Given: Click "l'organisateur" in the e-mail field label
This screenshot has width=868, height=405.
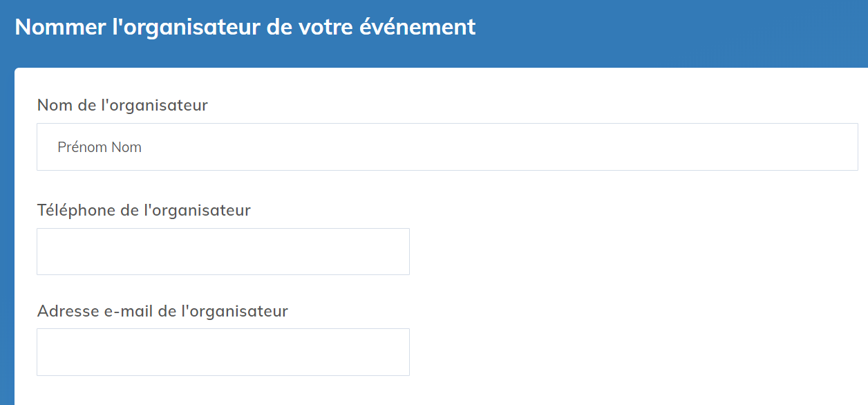Looking at the screenshot, I should click(234, 311).
